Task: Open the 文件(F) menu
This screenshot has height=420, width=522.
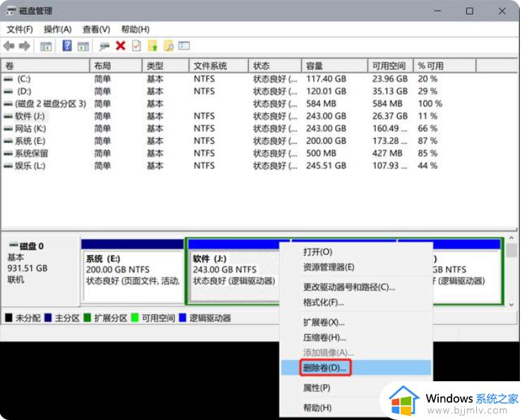Action: click(x=20, y=30)
